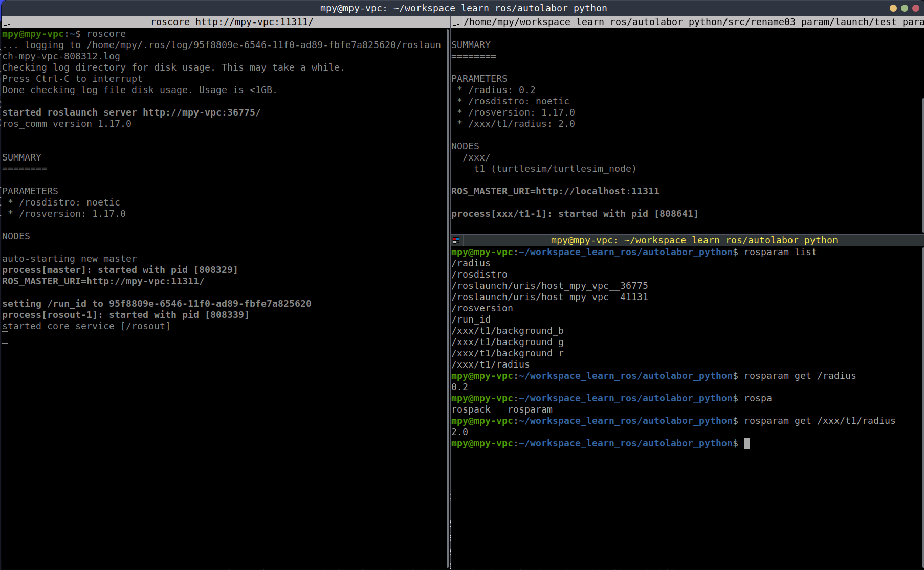
Task: Focus the cursor at bottom-right shell prompt
Action: click(746, 443)
